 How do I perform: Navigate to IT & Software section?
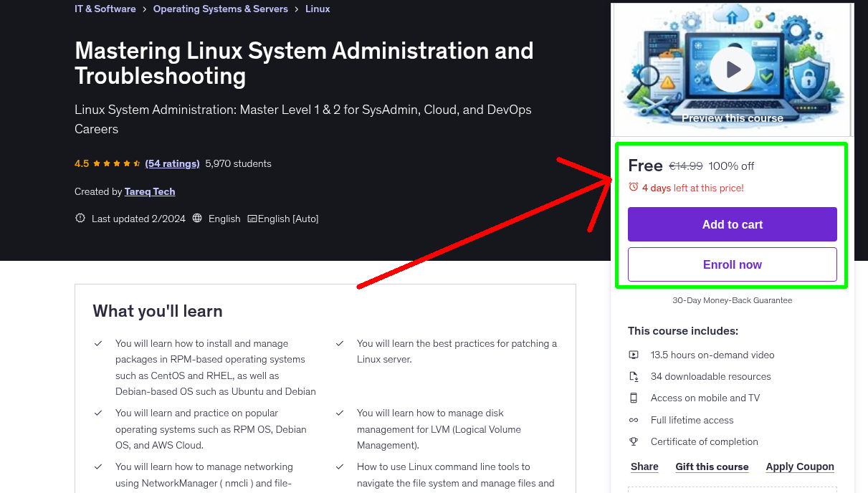pos(105,9)
